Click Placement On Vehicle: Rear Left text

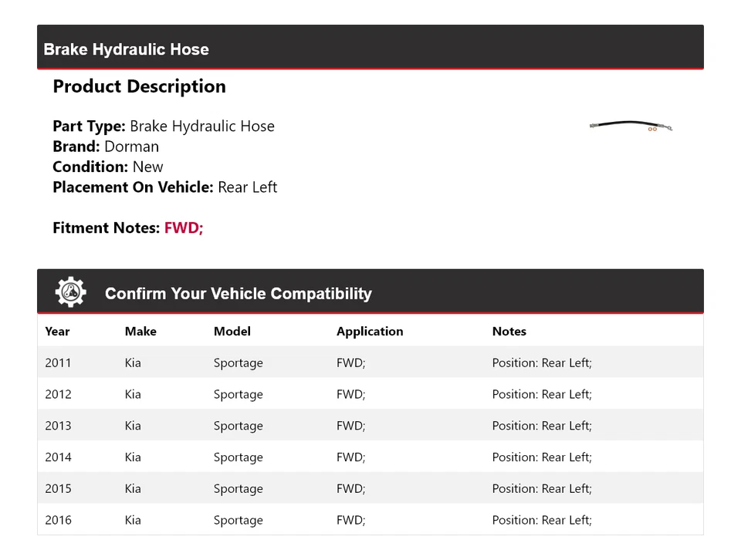click(164, 187)
